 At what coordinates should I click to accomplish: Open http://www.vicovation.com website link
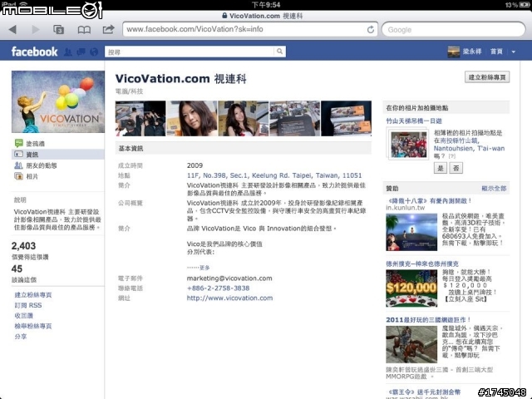[x=229, y=298]
